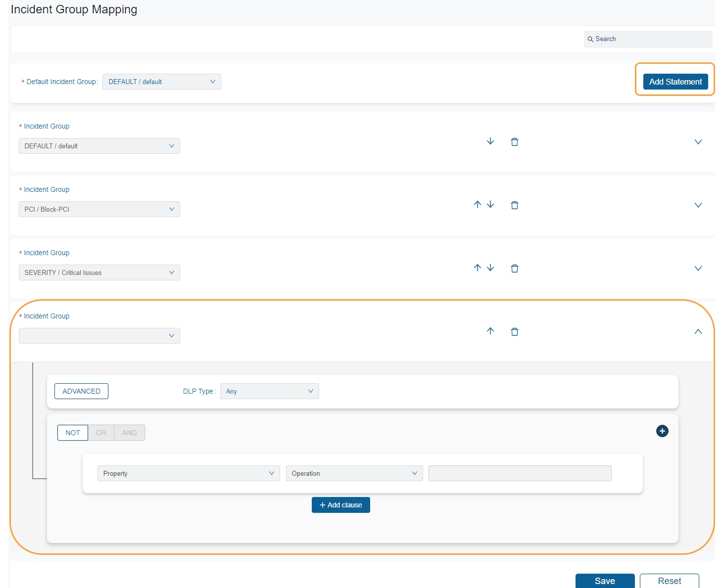Enable the NOT operator
723x588 pixels.
point(72,432)
